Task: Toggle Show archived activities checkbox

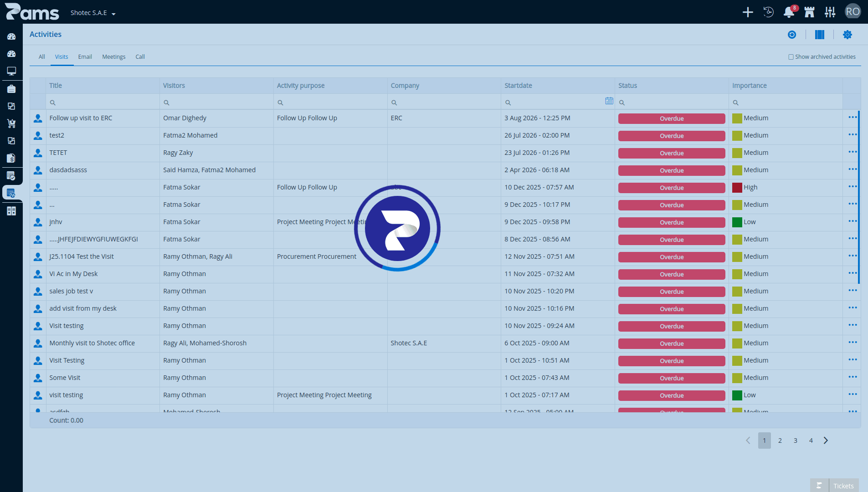Action: pyautogui.click(x=791, y=57)
